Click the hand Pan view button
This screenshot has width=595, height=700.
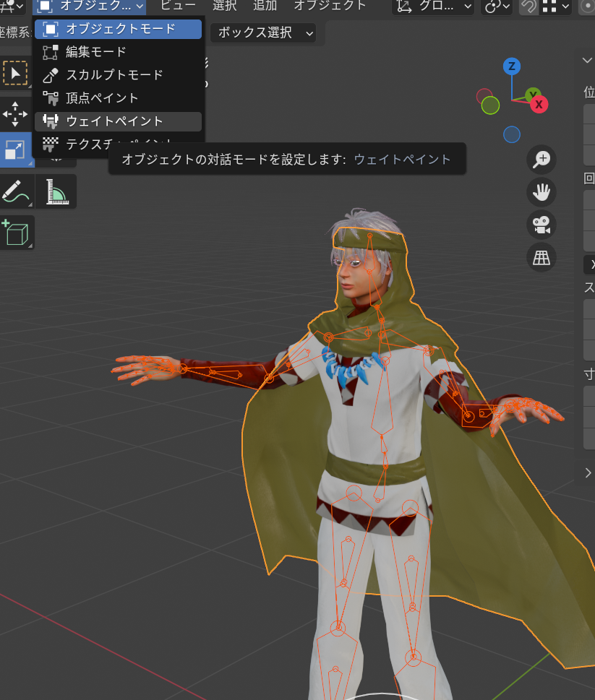542,192
